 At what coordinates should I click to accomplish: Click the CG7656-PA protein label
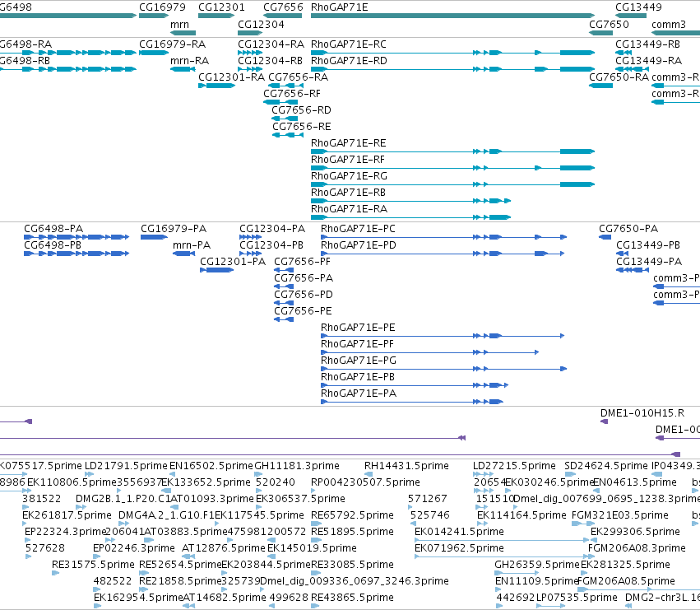[304, 278]
